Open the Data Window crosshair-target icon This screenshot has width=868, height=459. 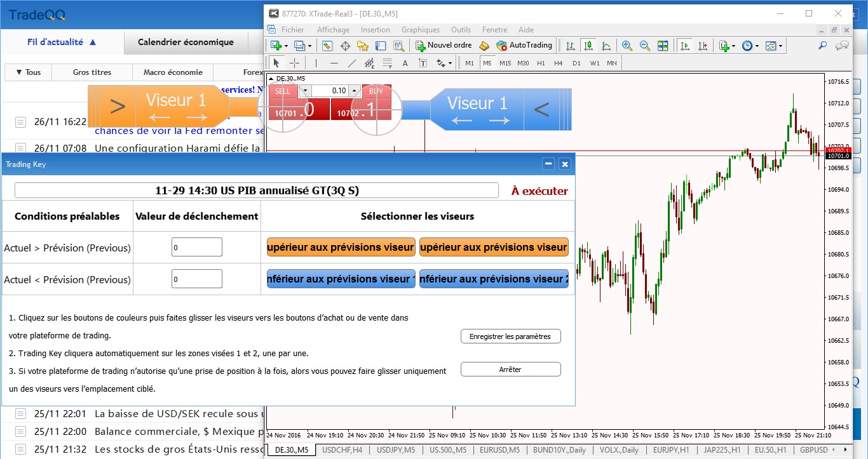point(346,46)
